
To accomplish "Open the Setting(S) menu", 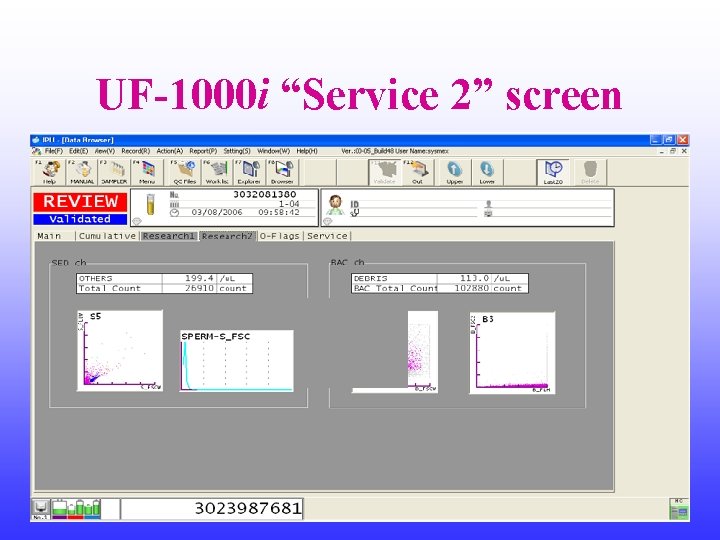I will click(237, 151).
